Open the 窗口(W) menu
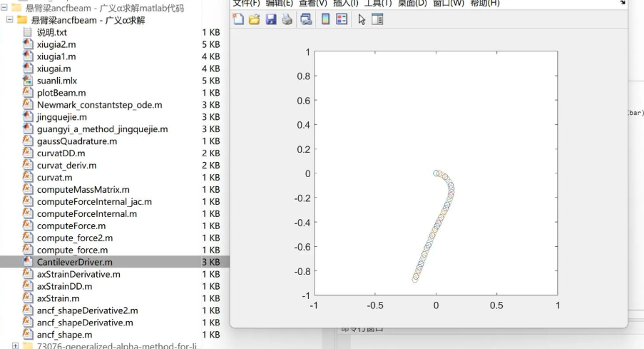644x349 pixels. [x=448, y=3]
